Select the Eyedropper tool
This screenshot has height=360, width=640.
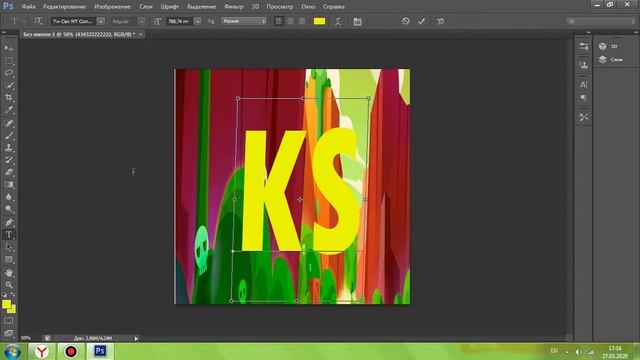pyautogui.click(x=9, y=110)
